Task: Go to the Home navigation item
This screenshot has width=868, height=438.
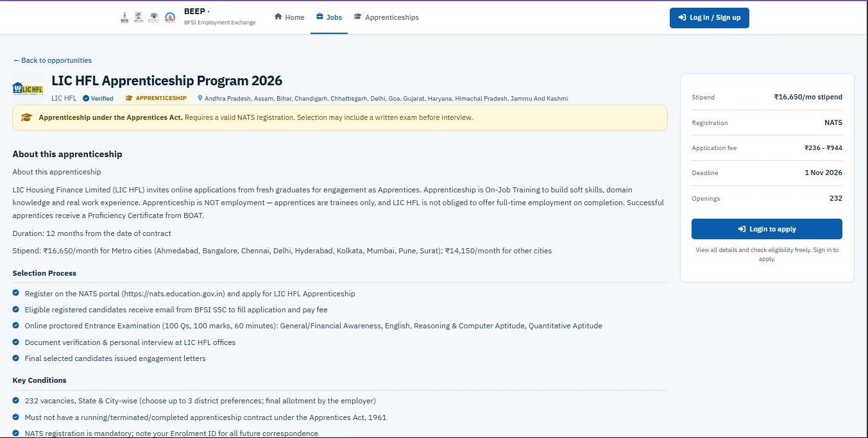Action: (x=289, y=17)
